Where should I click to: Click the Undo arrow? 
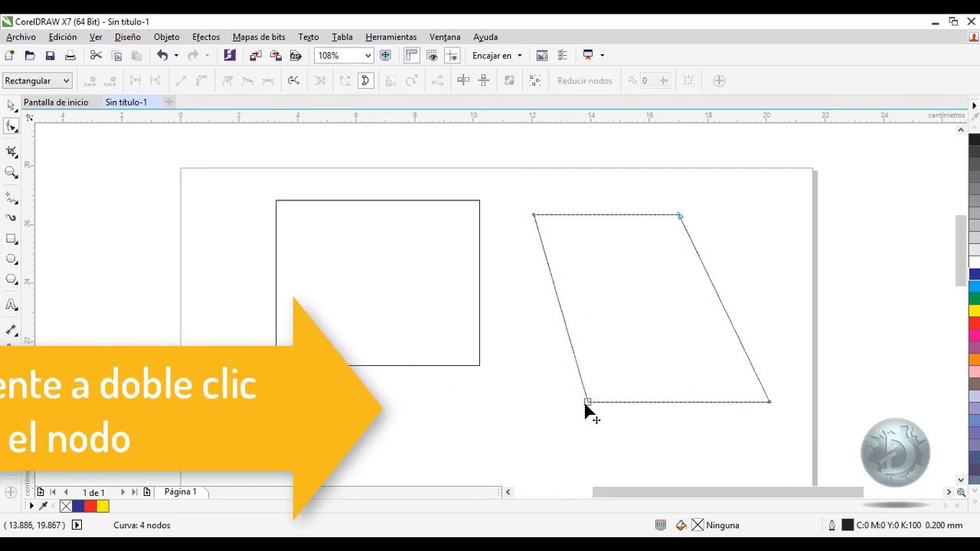pyautogui.click(x=162, y=55)
